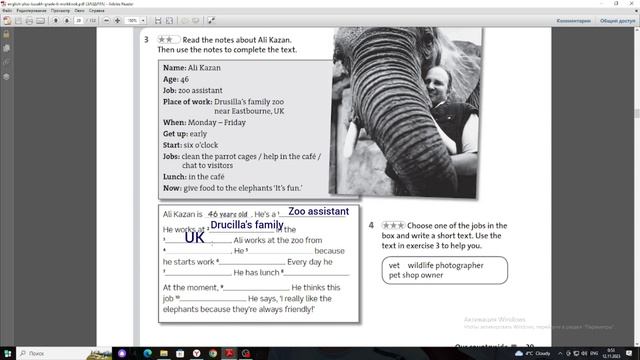The image size is (640, 360).
Task: Go to previous page with up arrow
Action: tap(56, 20)
